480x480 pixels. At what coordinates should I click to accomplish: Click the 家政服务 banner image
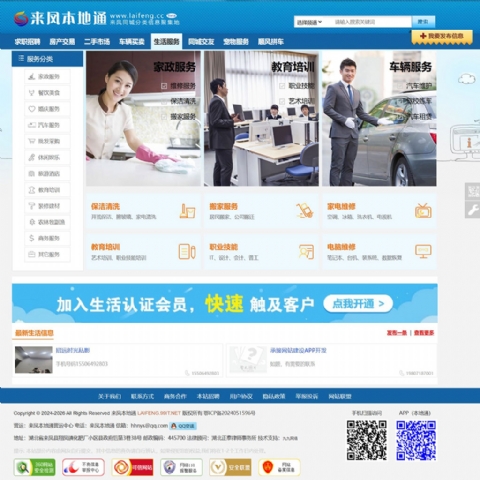click(x=143, y=118)
